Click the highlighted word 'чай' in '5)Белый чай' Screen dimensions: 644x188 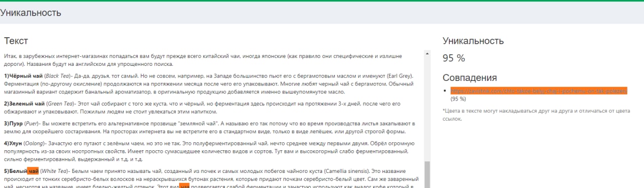tap(34, 170)
